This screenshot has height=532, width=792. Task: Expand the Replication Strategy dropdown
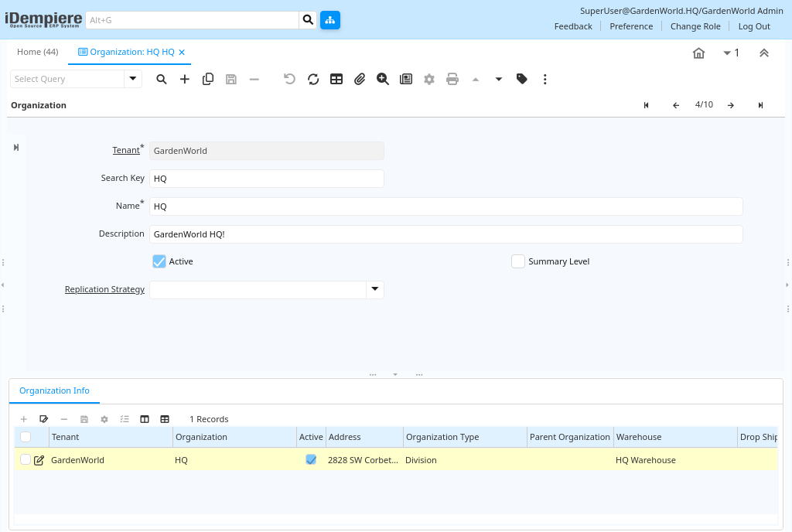[374, 289]
